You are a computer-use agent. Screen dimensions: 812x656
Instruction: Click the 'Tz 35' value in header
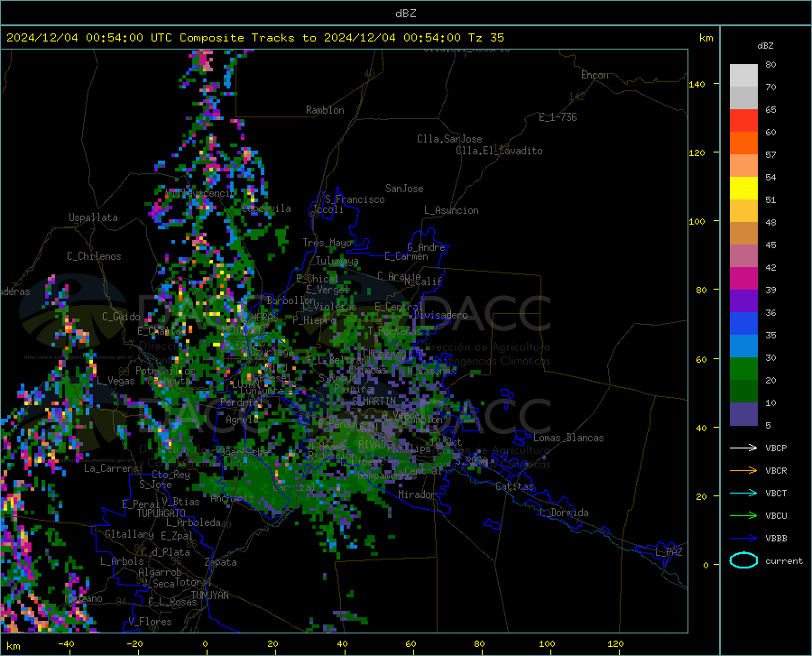coord(485,38)
